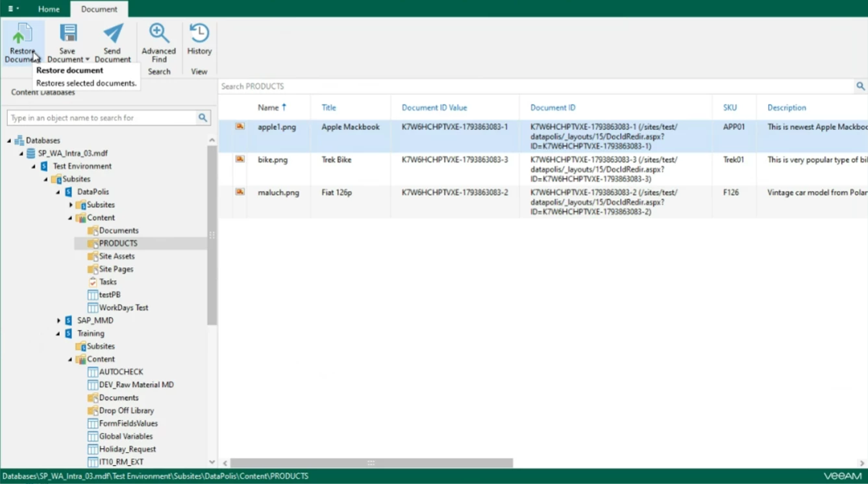Collapse the Test Environment node
Viewport: 868px width, 484px height.
(34, 166)
